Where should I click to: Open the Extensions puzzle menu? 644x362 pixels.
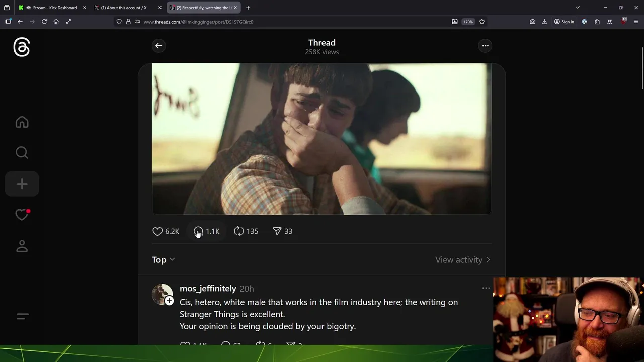click(597, 22)
